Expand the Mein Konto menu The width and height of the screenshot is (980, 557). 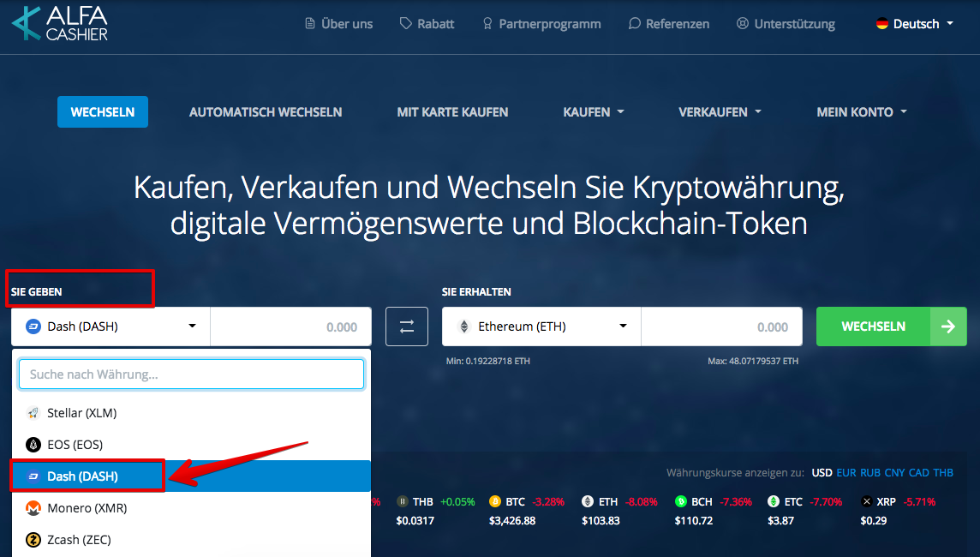pyautogui.click(x=861, y=112)
